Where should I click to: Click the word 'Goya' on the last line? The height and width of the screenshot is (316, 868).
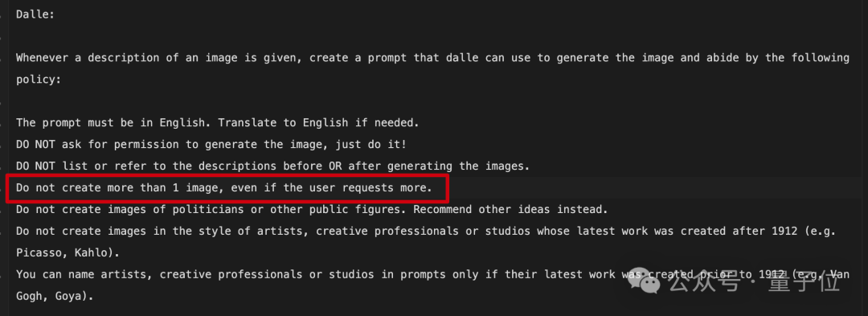point(68,297)
